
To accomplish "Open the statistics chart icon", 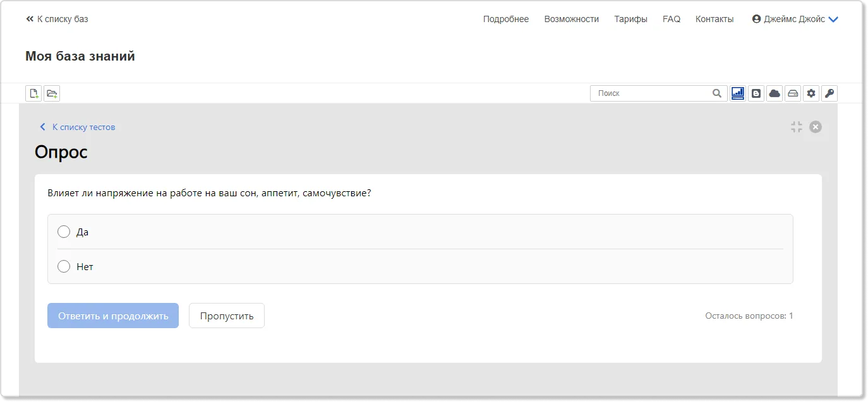I will click(x=737, y=93).
